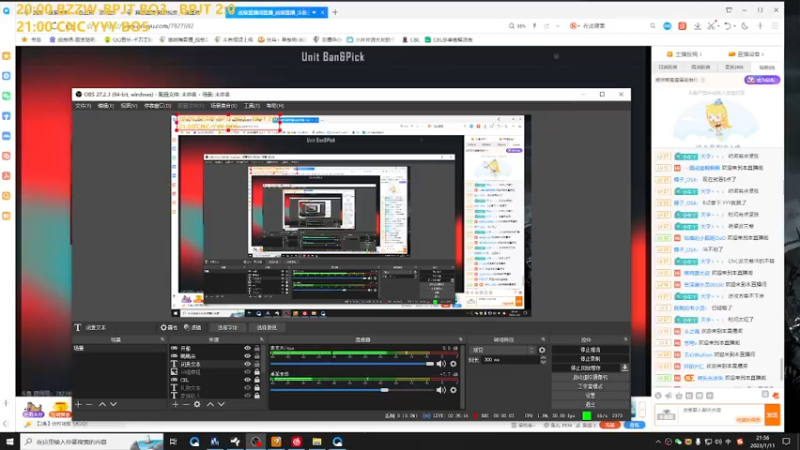Click the CBL bookmark in bookmarks bar
Viewport: 800px width, 450px height.
click(411, 39)
